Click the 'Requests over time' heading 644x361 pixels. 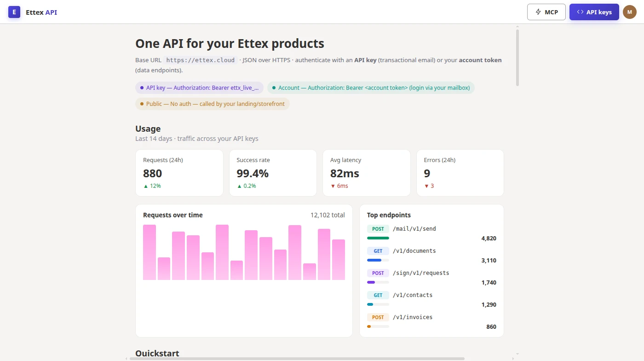coord(173,215)
